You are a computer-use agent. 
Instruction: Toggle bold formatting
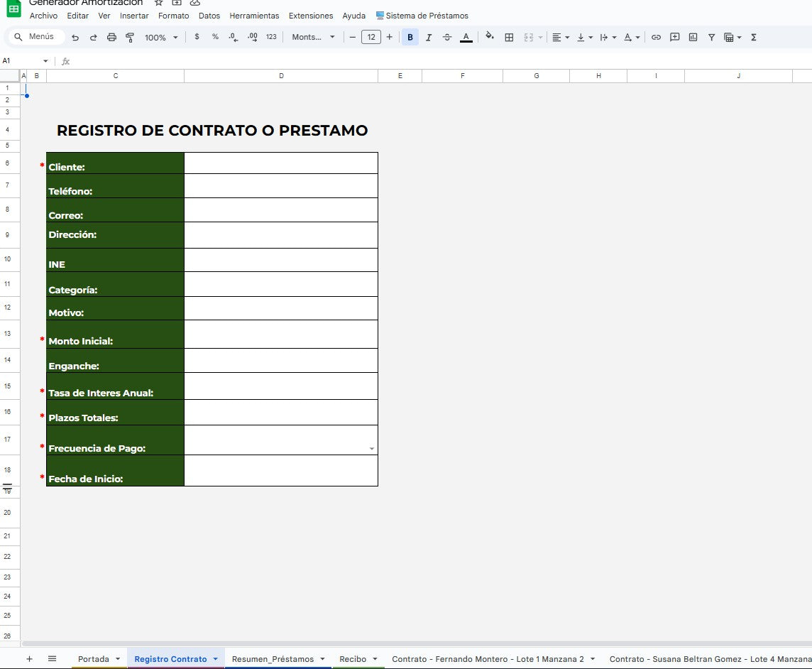(410, 37)
